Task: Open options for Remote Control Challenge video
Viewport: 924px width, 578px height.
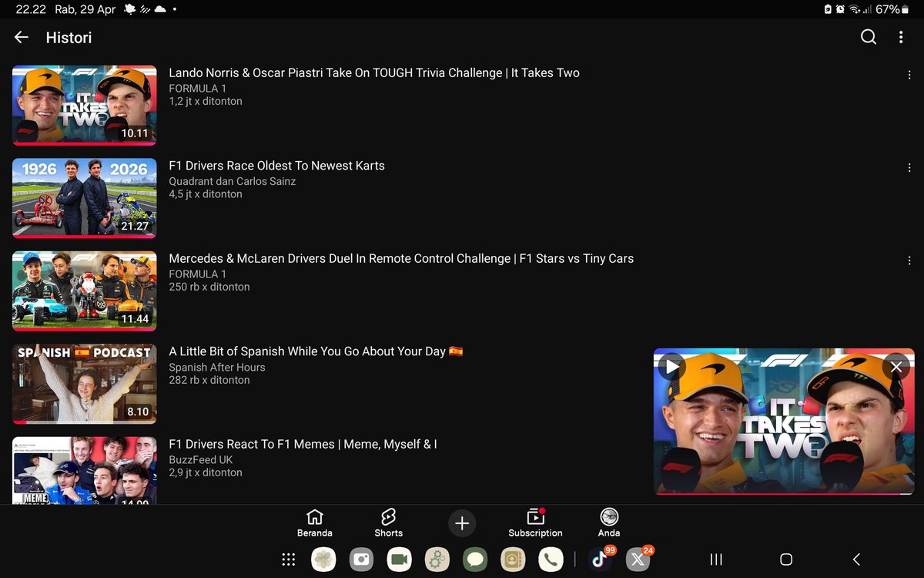Action: coord(909,260)
